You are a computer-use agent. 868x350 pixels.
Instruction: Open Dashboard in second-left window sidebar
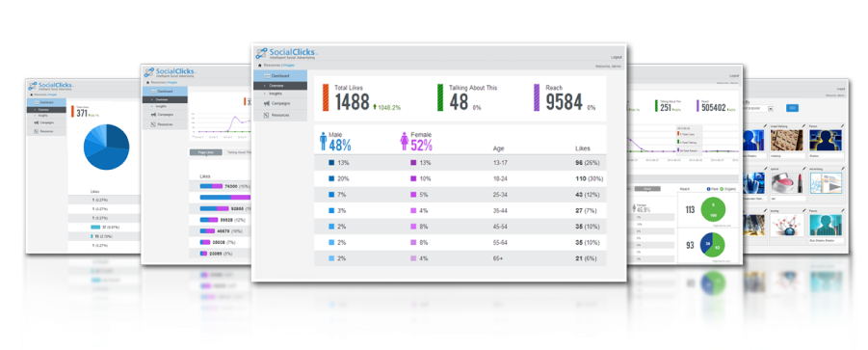[165, 91]
